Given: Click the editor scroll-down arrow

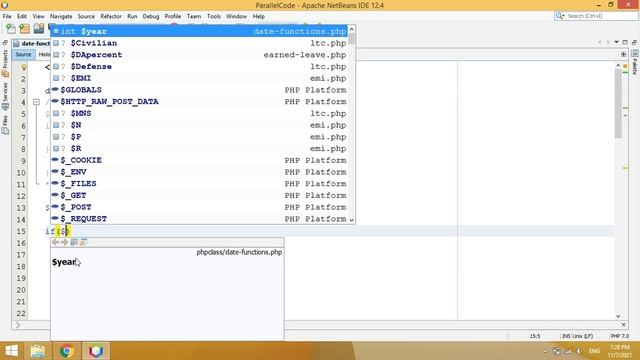Looking at the screenshot, I should [x=618, y=316].
